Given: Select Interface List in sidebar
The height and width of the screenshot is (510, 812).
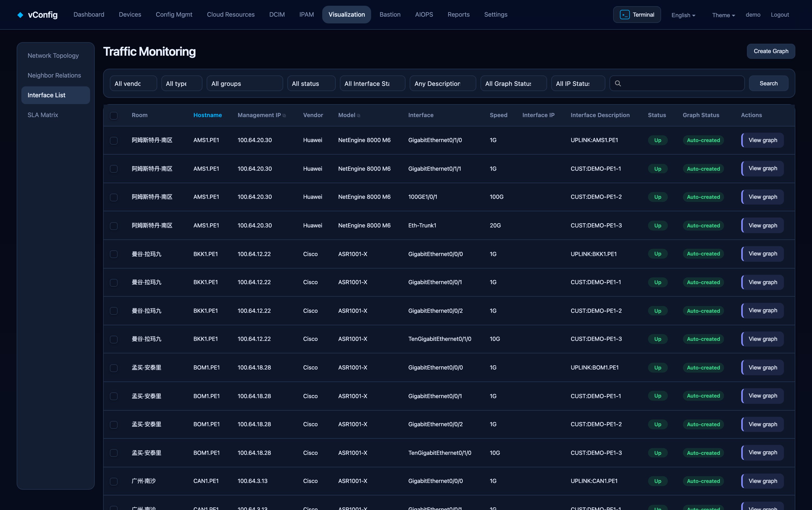Looking at the screenshot, I should pos(56,95).
